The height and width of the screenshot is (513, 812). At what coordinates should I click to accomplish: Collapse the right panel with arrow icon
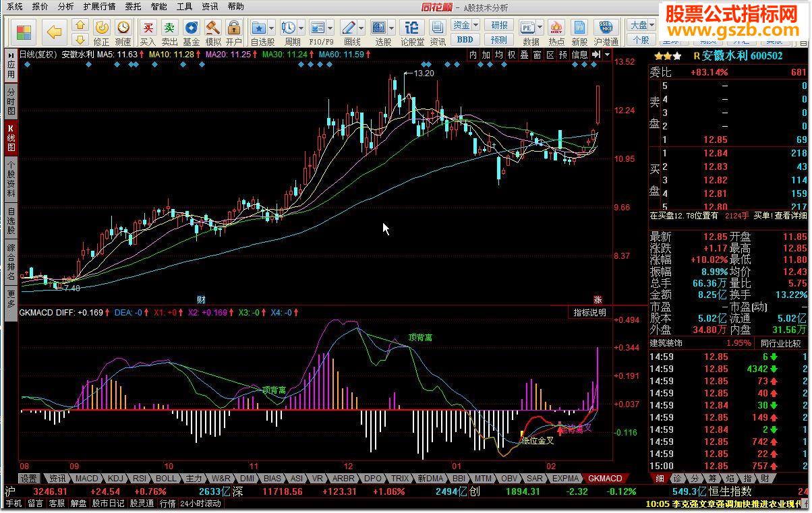pyautogui.click(x=596, y=55)
